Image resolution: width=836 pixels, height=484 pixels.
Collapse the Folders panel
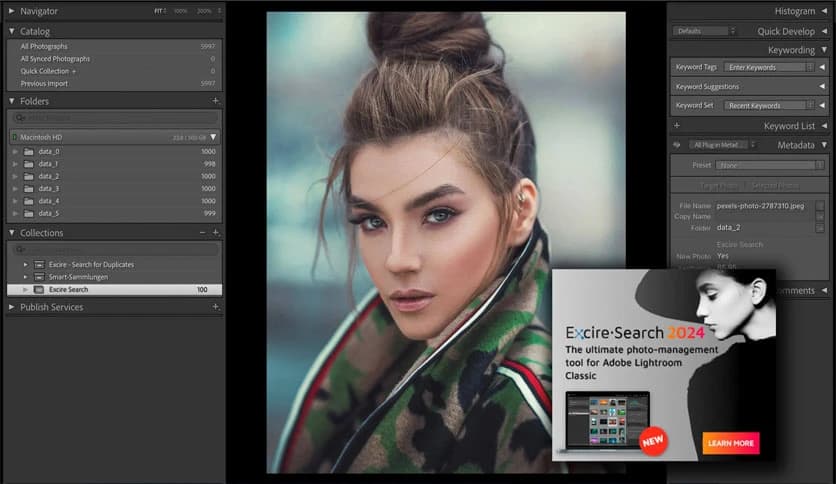point(11,101)
